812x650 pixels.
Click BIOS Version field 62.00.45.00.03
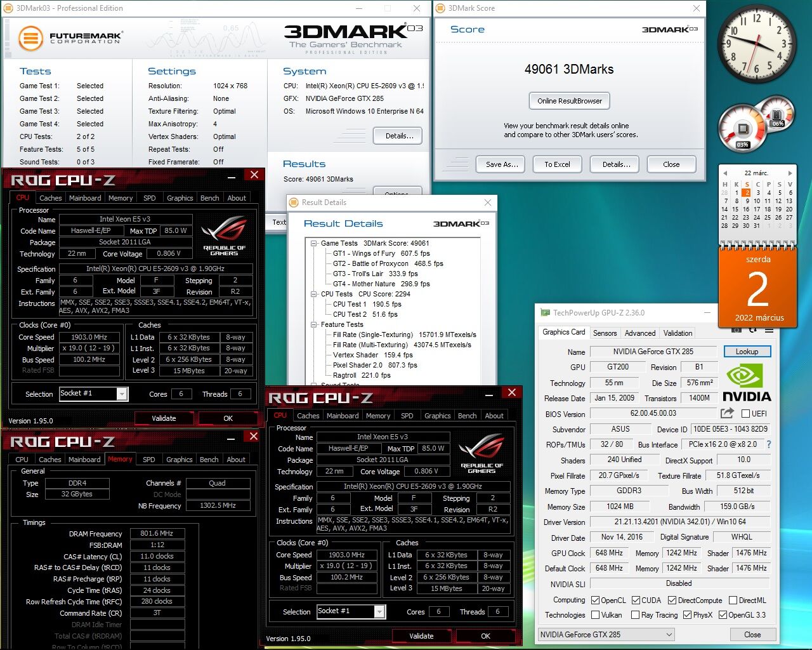[x=653, y=413]
